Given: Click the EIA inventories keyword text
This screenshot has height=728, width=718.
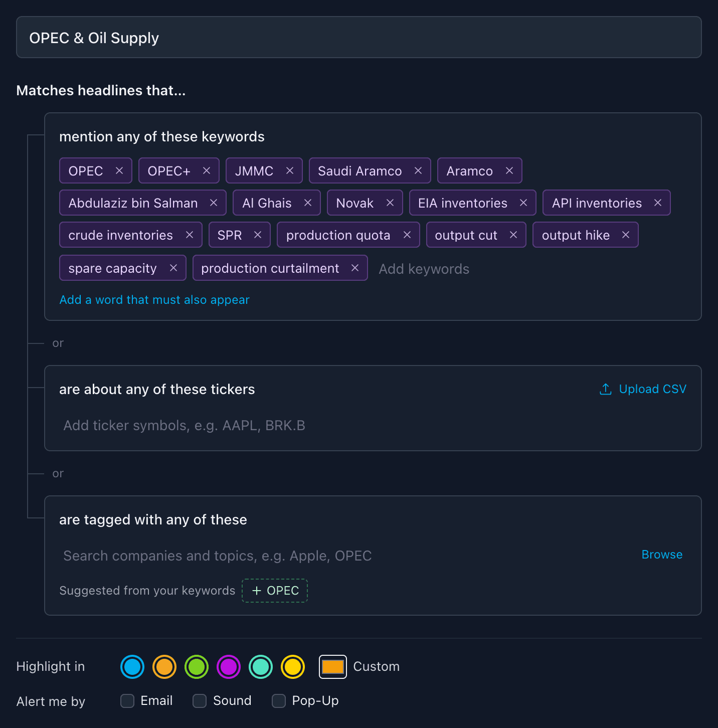Looking at the screenshot, I should click(463, 203).
